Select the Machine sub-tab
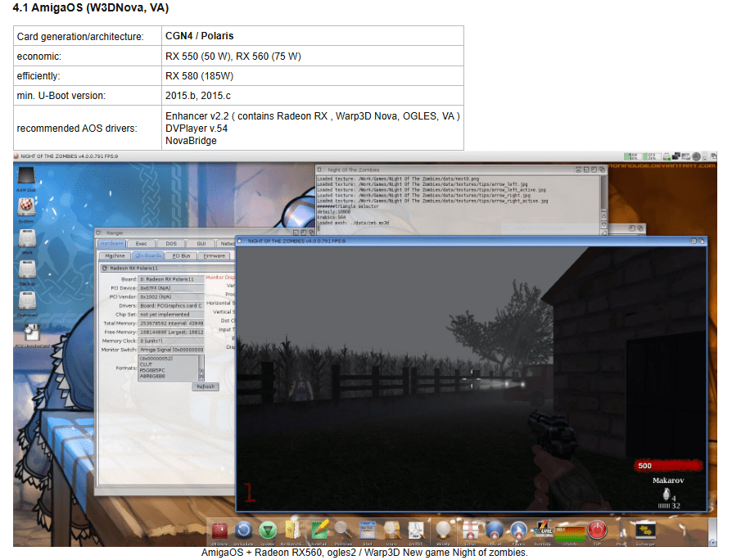Viewport: 732px width, 560px height. (115, 255)
